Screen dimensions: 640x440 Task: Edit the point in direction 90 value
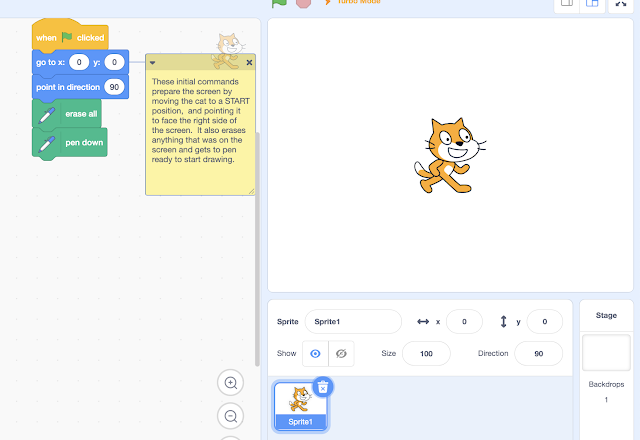click(x=114, y=87)
